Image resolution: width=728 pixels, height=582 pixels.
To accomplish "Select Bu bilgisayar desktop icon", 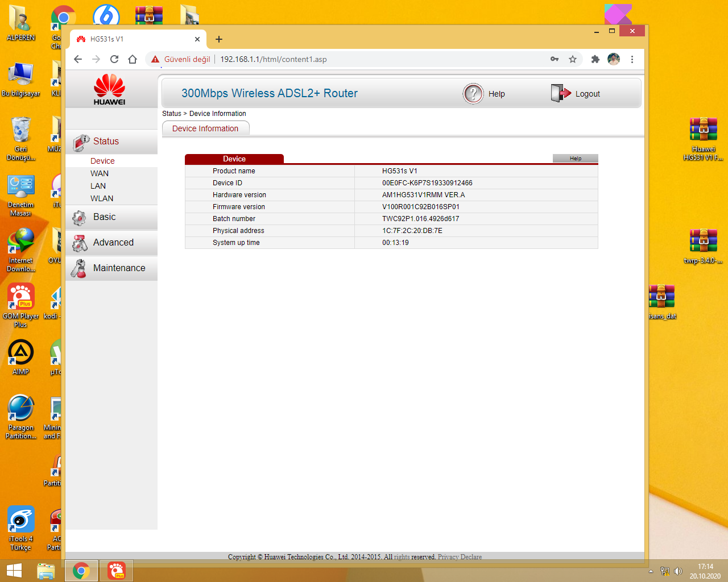I will [x=20, y=80].
